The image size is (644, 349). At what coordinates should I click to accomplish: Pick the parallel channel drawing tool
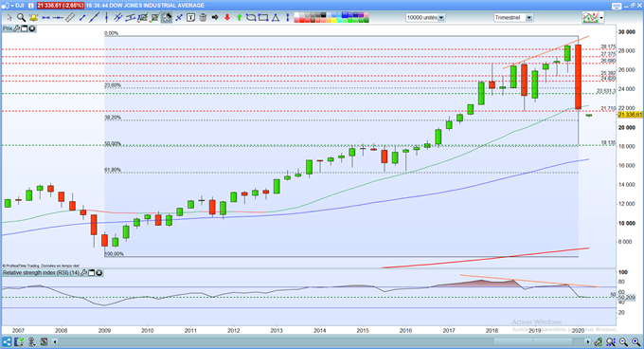(130, 18)
